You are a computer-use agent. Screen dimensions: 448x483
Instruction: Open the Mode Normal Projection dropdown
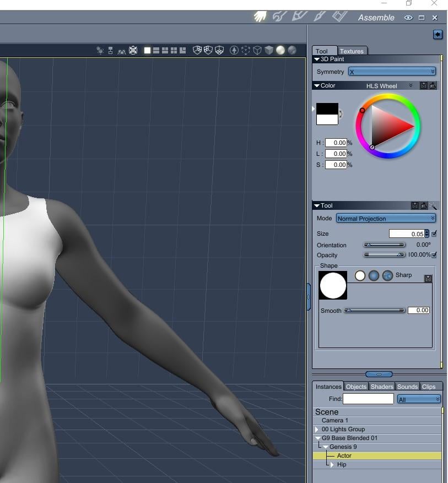pyautogui.click(x=386, y=219)
